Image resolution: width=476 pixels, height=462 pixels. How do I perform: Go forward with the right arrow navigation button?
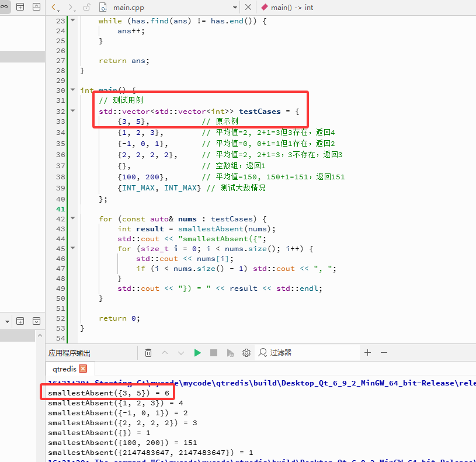click(x=71, y=7)
